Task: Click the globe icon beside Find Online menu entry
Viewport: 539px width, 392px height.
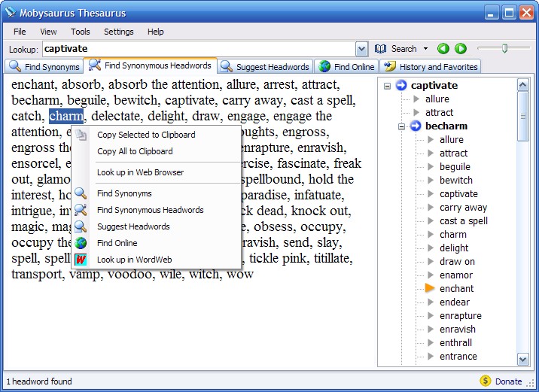Action: tap(81, 243)
